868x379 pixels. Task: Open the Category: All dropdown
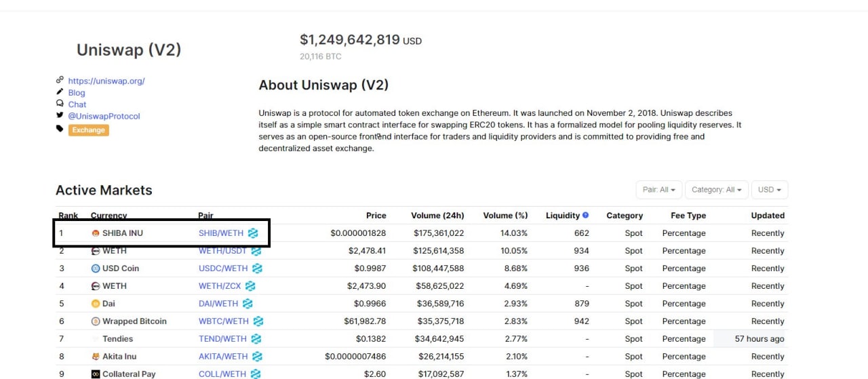716,190
